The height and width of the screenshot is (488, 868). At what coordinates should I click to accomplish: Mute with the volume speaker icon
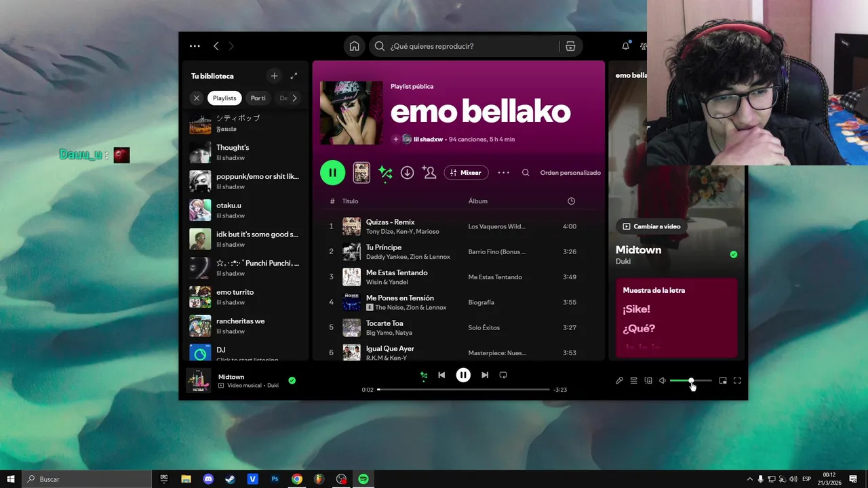click(x=663, y=381)
